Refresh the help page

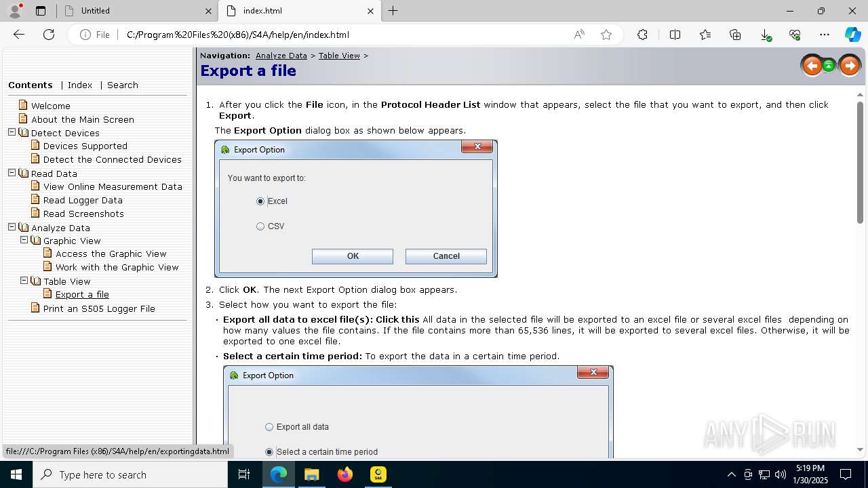49,35
